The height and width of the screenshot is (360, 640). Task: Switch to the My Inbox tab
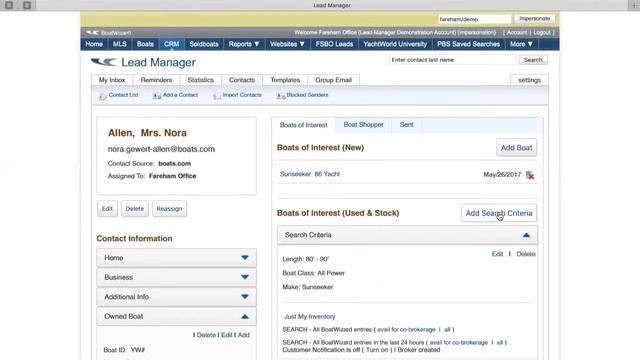112,80
